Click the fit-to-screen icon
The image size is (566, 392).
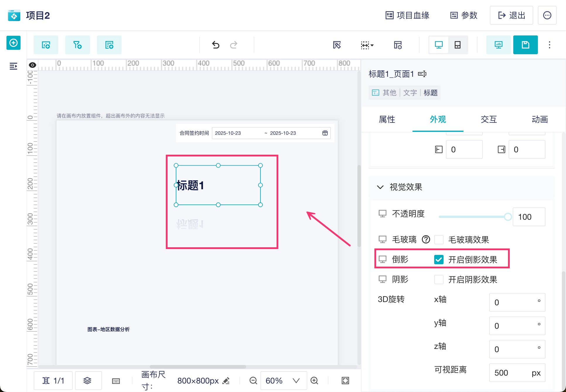pos(345,381)
